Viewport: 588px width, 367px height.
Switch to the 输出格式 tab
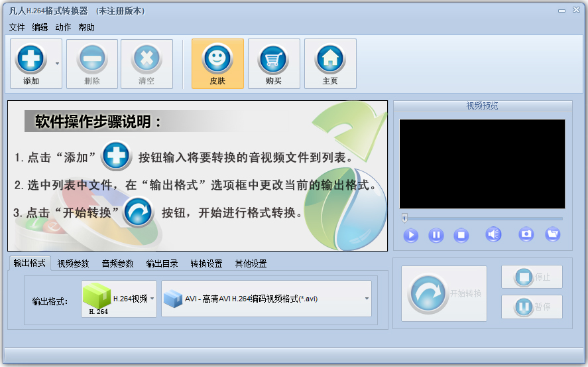(29, 263)
